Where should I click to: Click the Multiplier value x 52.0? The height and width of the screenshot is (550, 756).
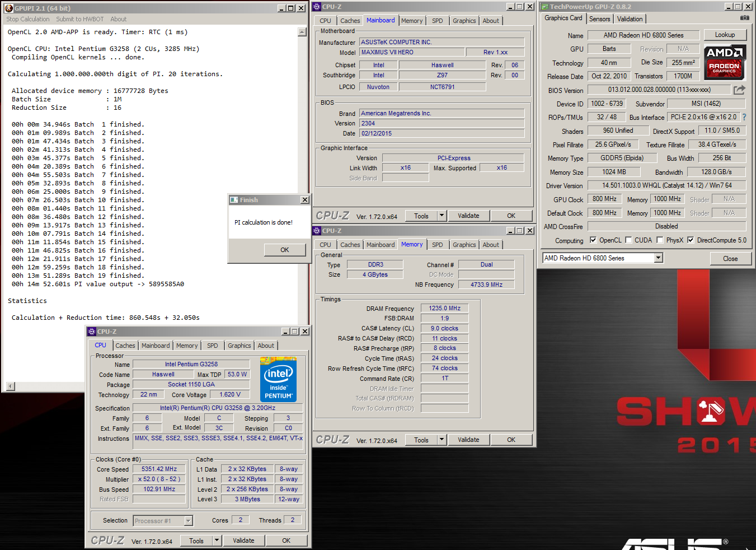pos(159,479)
